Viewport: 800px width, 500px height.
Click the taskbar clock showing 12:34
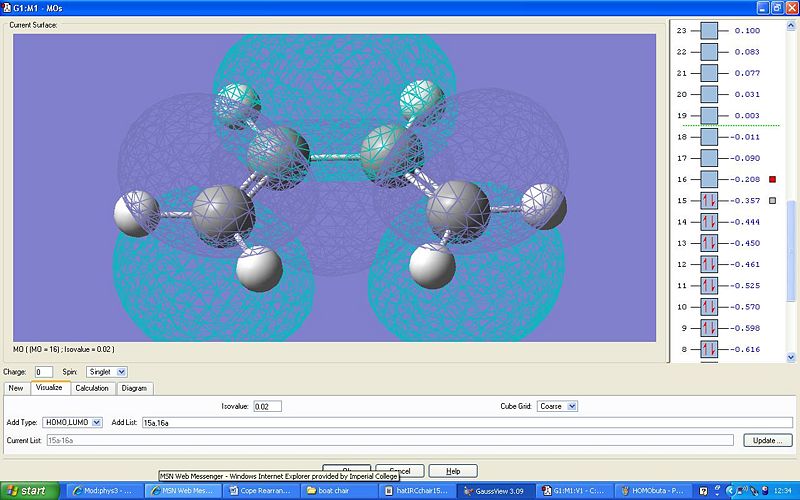point(783,491)
